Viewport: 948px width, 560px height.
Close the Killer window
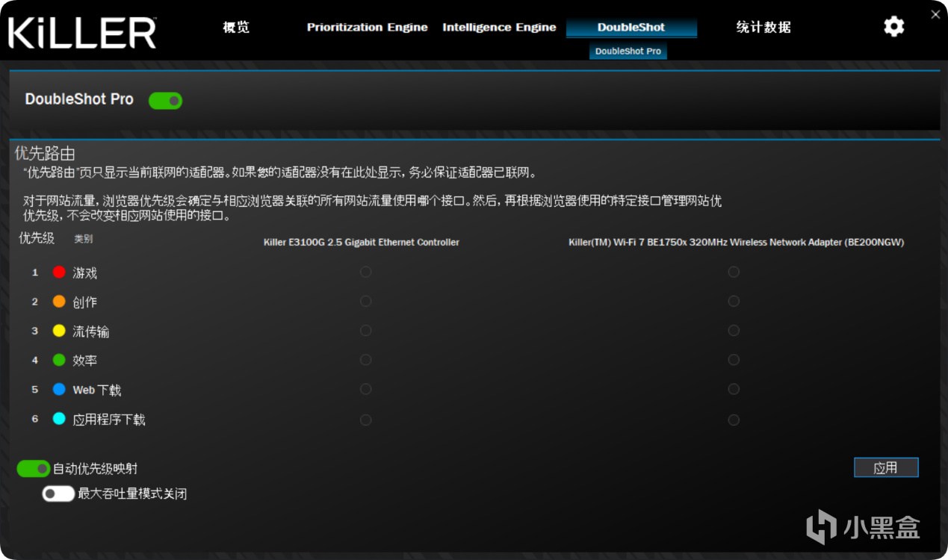[935, 13]
